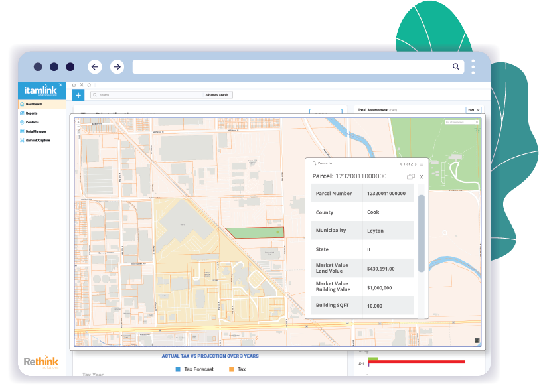
Task: Open Advanced Search
Action: pos(218,95)
